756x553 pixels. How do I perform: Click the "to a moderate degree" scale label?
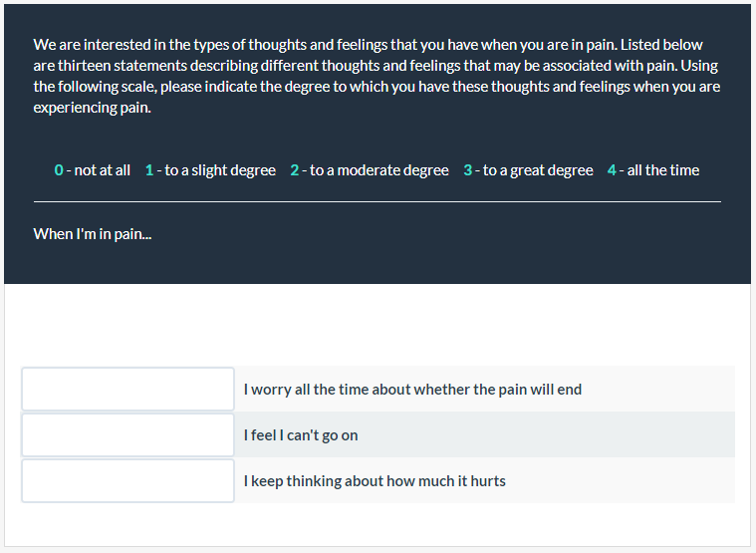379,170
